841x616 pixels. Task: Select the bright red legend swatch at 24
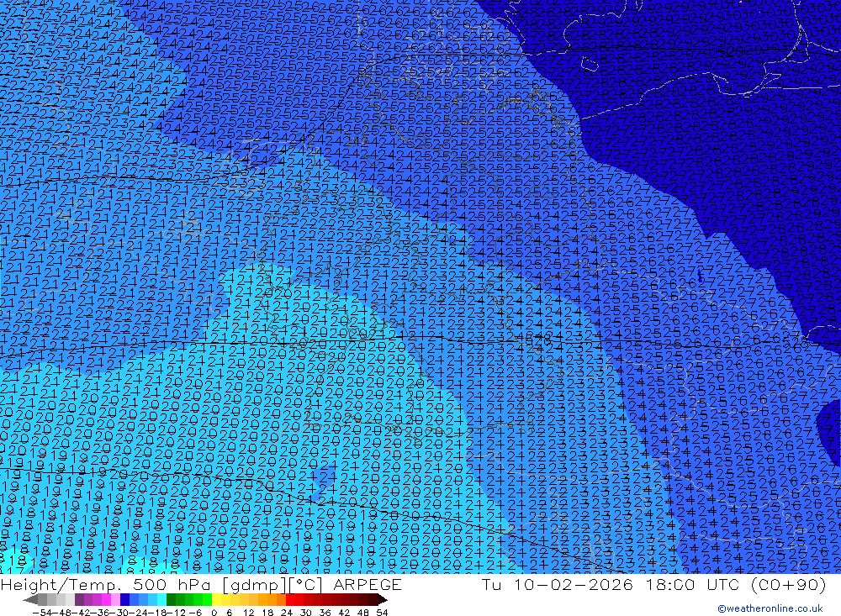290,599
